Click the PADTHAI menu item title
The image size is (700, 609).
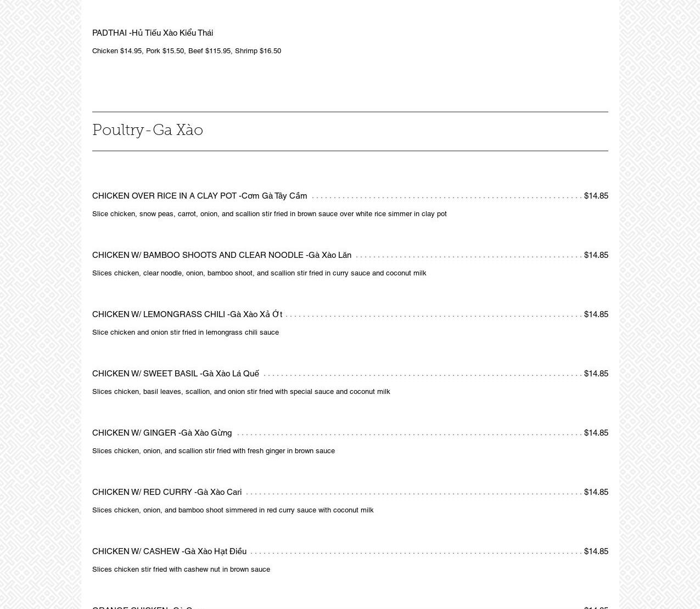(153, 33)
